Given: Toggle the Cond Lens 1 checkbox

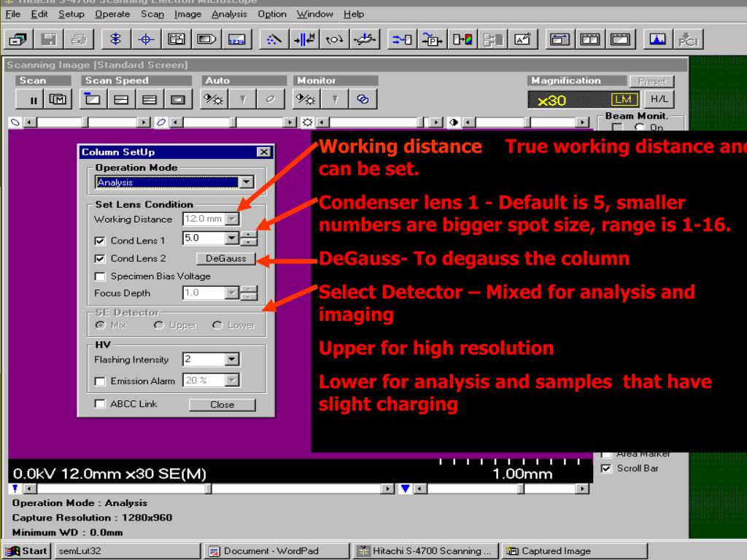Looking at the screenshot, I should pyautogui.click(x=99, y=241).
